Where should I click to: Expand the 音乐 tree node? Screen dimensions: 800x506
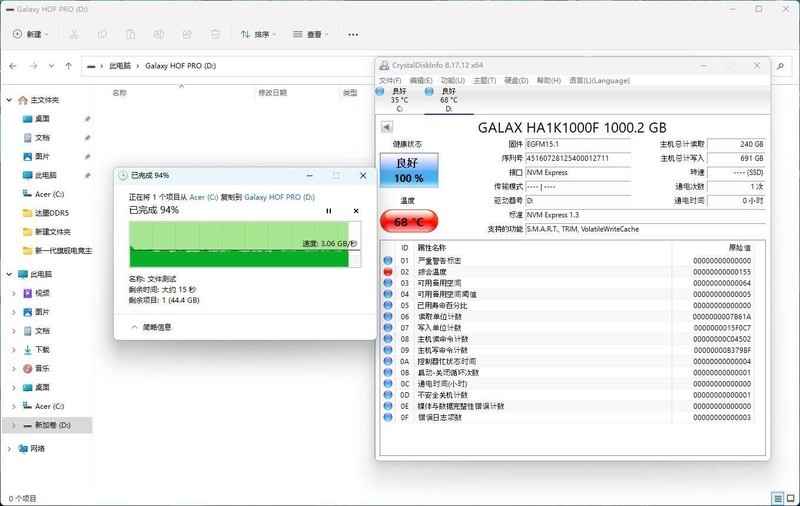click(x=14, y=368)
